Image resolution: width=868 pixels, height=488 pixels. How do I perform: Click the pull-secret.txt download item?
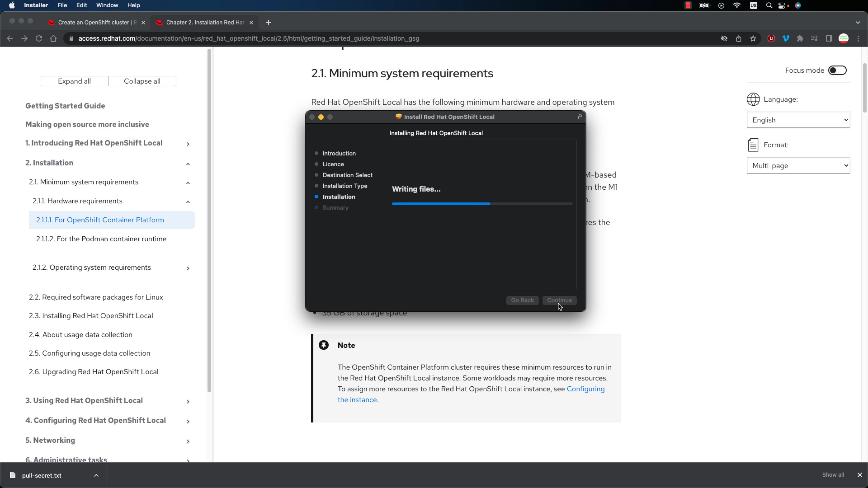42,475
